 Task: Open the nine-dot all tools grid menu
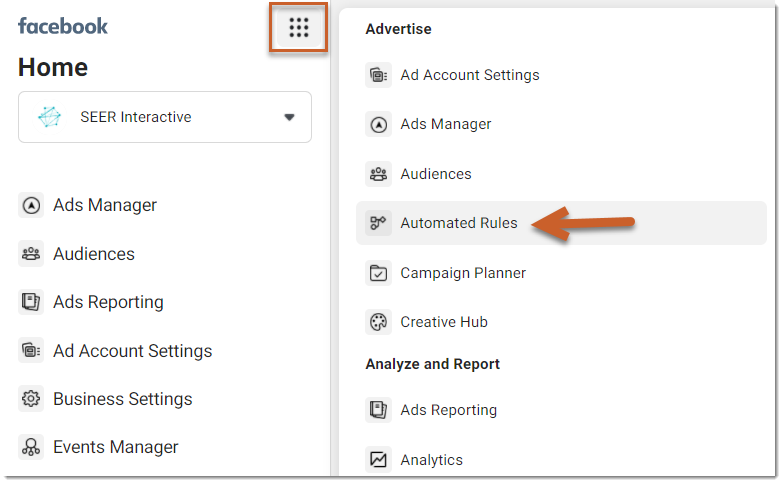[299, 27]
